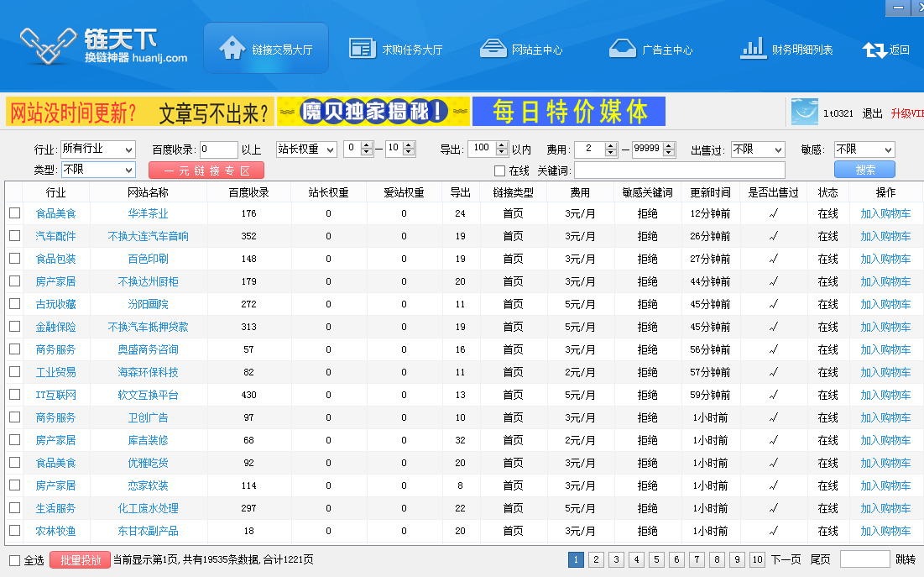Click the 下一页 pagination link

pyautogui.click(x=786, y=560)
